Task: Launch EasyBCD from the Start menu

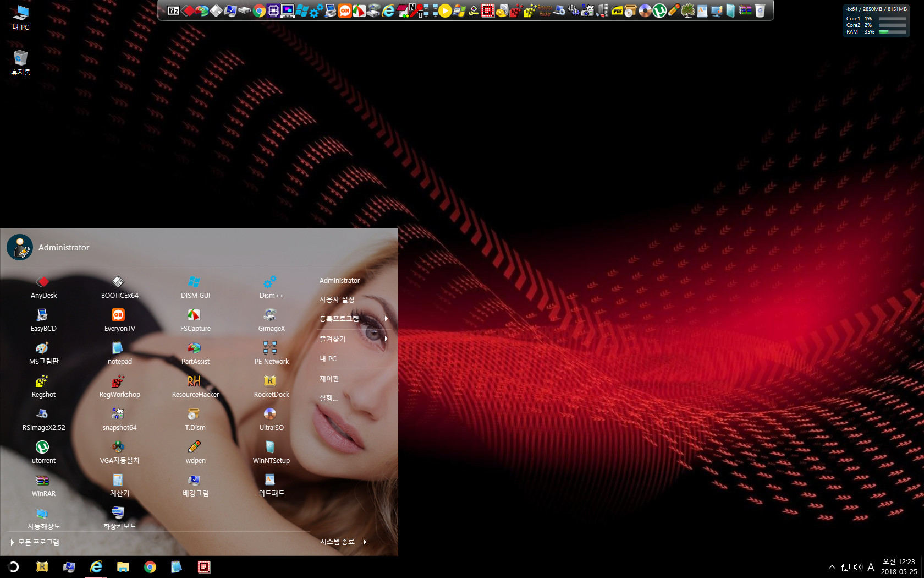Action: tap(43, 320)
